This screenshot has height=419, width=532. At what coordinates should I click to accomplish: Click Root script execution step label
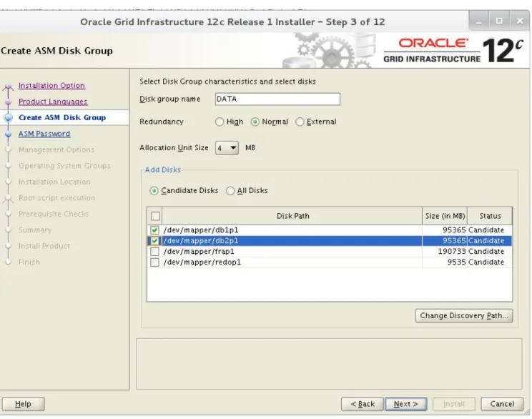point(57,198)
